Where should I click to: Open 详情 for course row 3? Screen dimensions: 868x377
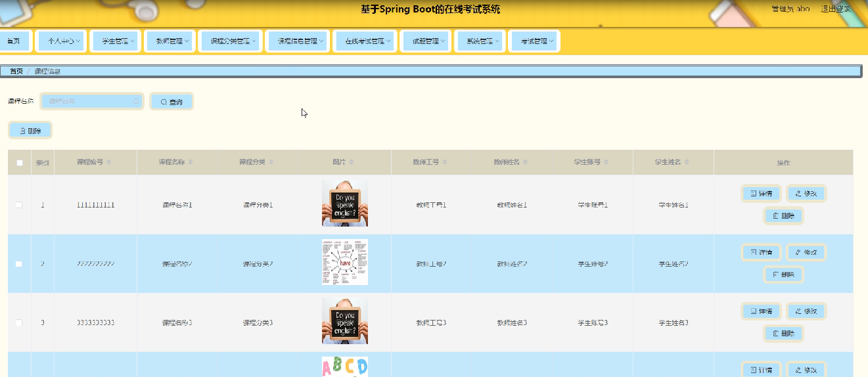[762, 311]
